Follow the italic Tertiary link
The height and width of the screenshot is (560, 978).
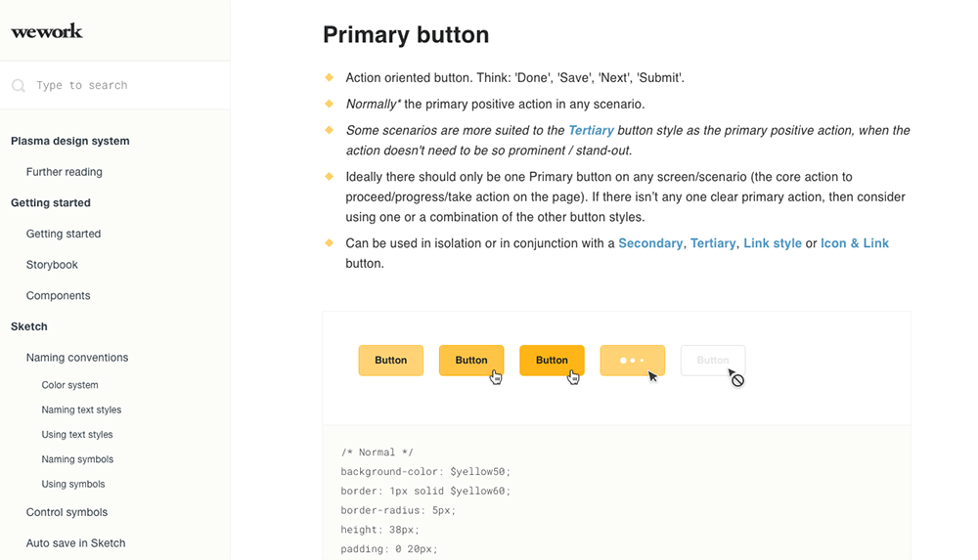(591, 130)
